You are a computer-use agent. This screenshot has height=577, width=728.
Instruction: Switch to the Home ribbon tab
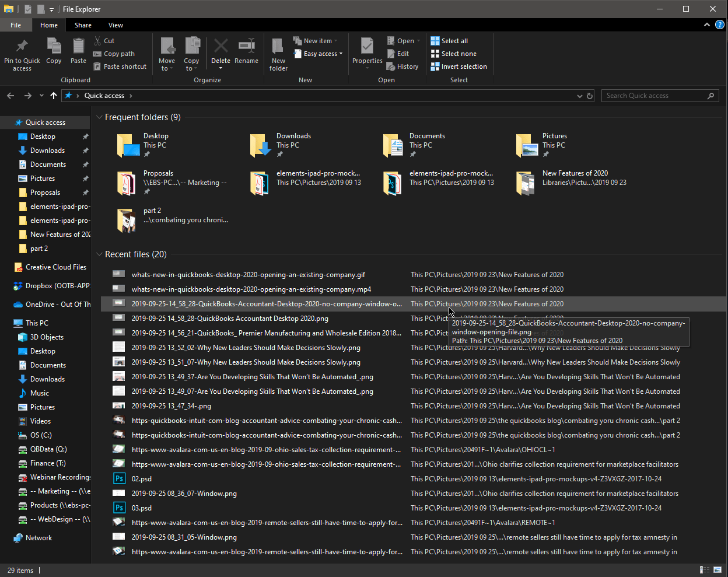pyautogui.click(x=49, y=25)
